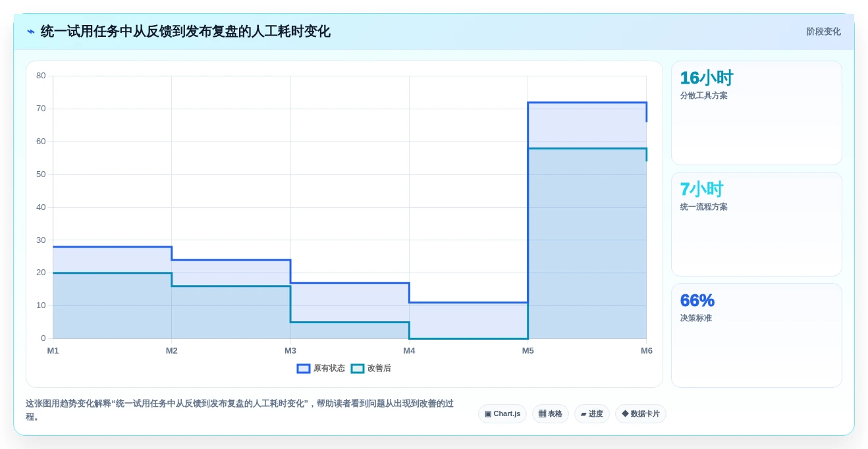This screenshot has height=449, width=868.
Task: Select the Chart.js tag chip
Action: (x=502, y=414)
